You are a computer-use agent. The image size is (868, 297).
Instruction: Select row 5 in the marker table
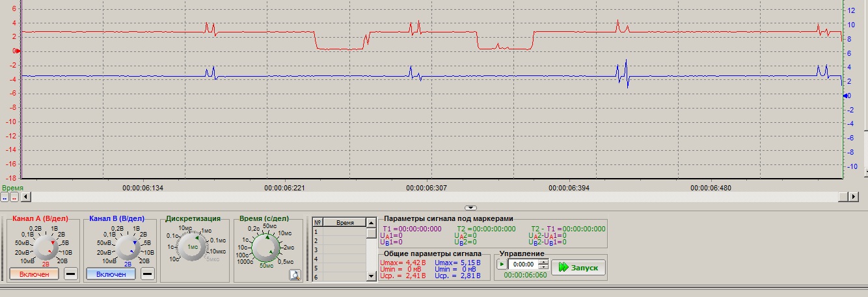(339, 268)
